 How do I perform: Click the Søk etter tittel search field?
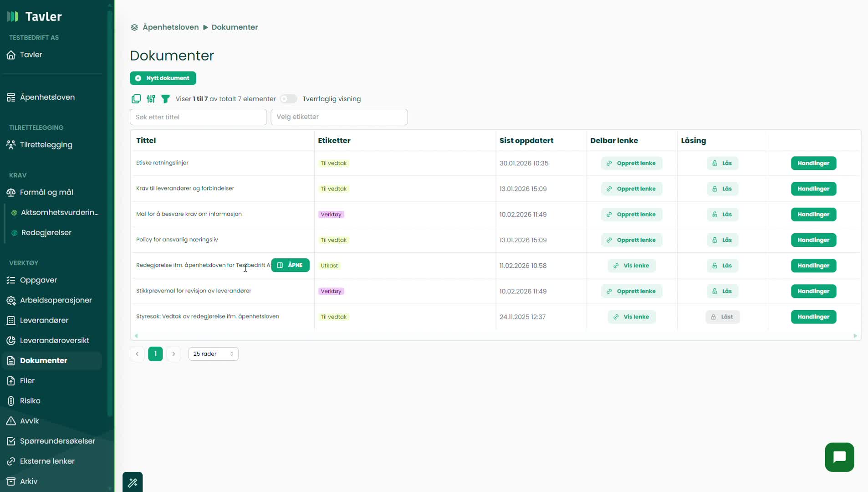coord(198,117)
